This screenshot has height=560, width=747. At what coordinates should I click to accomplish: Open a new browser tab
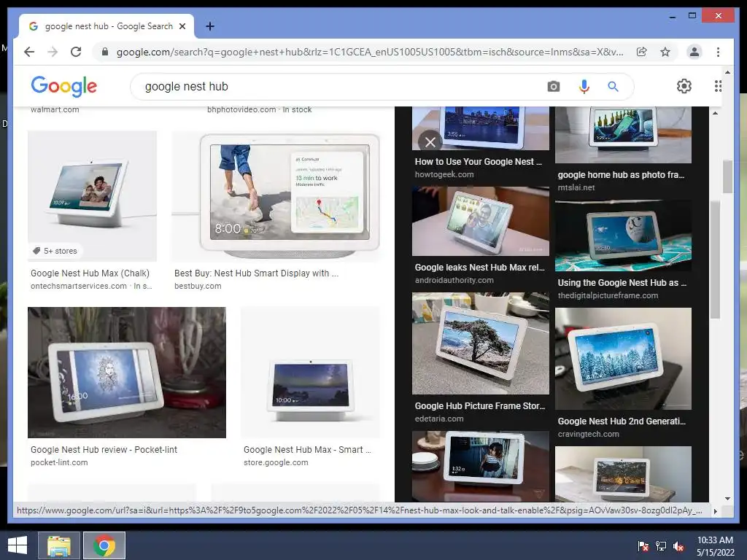click(x=209, y=26)
